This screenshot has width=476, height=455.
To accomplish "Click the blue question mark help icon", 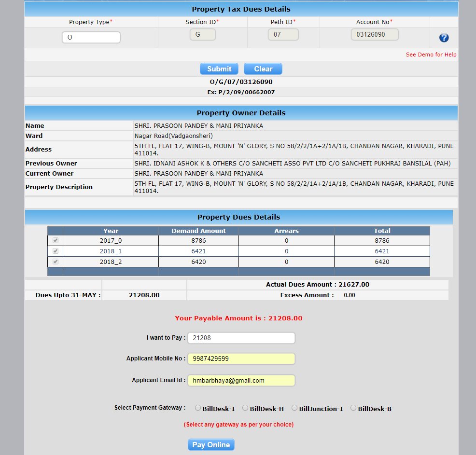I will pos(444,38).
